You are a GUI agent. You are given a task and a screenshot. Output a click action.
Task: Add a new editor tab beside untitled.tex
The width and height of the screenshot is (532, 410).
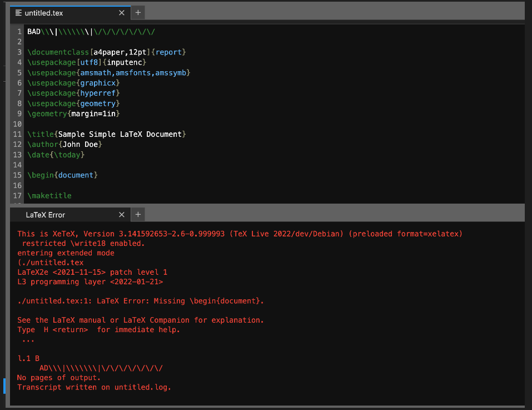coord(138,13)
